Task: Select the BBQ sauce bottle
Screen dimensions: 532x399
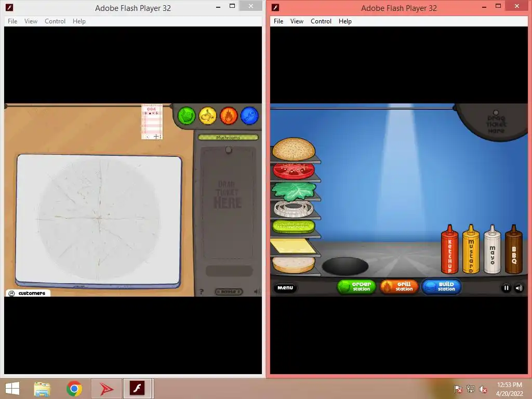Action: click(514, 249)
